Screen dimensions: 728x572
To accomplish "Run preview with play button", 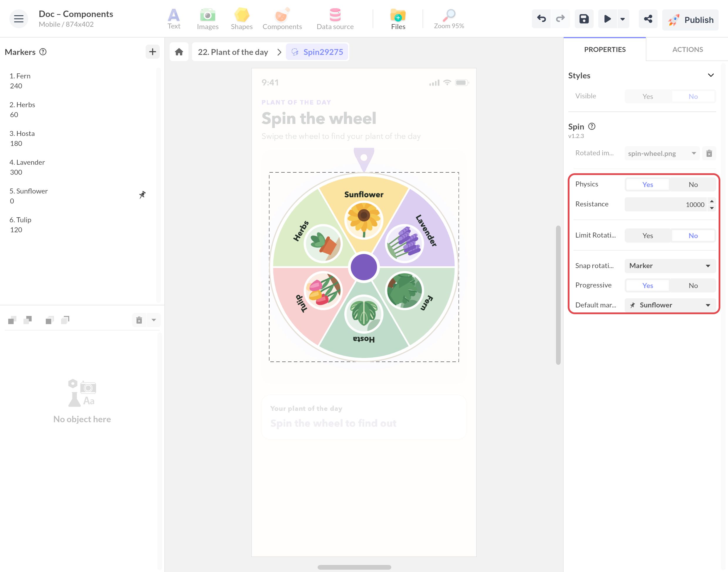I will coord(607,19).
